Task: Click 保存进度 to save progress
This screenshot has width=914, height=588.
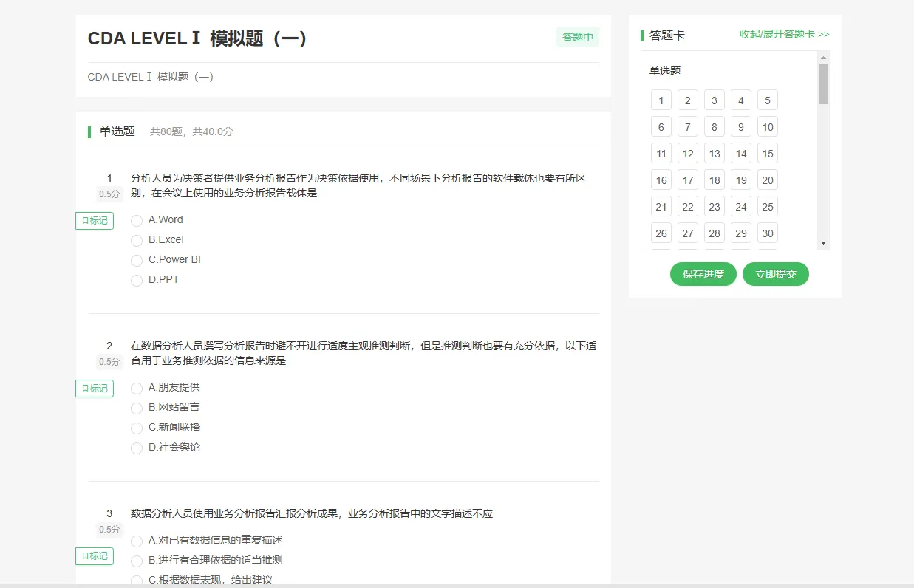Action: pyautogui.click(x=703, y=274)
